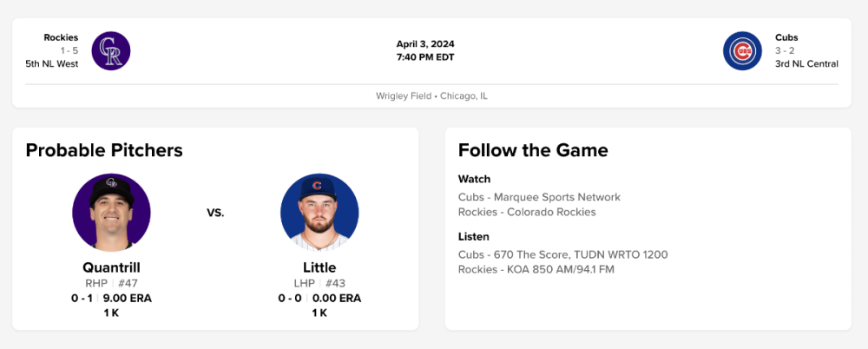This screenshot has height=349, width=868.
Task: Click the Rockies 5th NL West standing
Action: click(52, 63)
